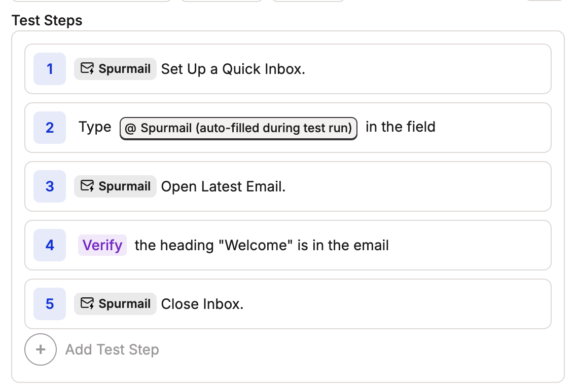Click the Test Steps heading
The width and height of the screenshot is (576, 392).
pos(46,20)
